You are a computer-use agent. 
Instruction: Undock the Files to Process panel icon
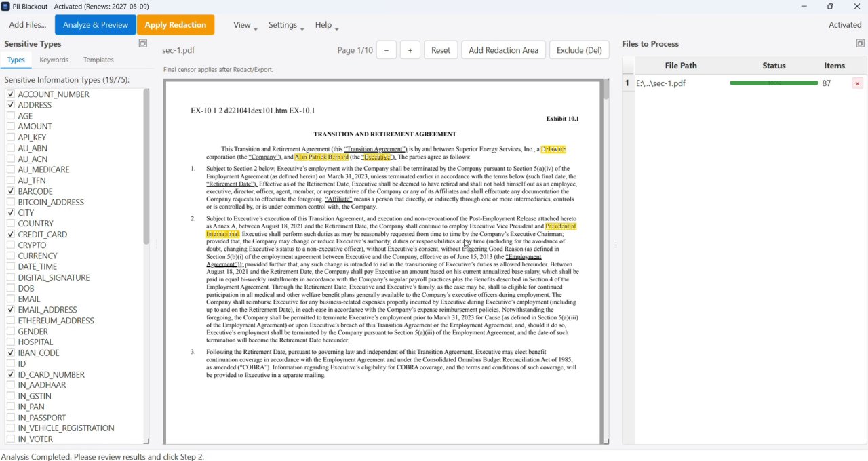point(860,43)
